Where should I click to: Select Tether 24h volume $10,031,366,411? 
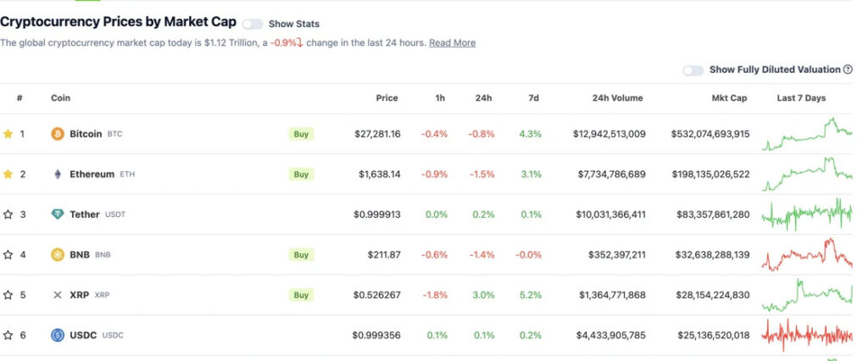[610, 214]
